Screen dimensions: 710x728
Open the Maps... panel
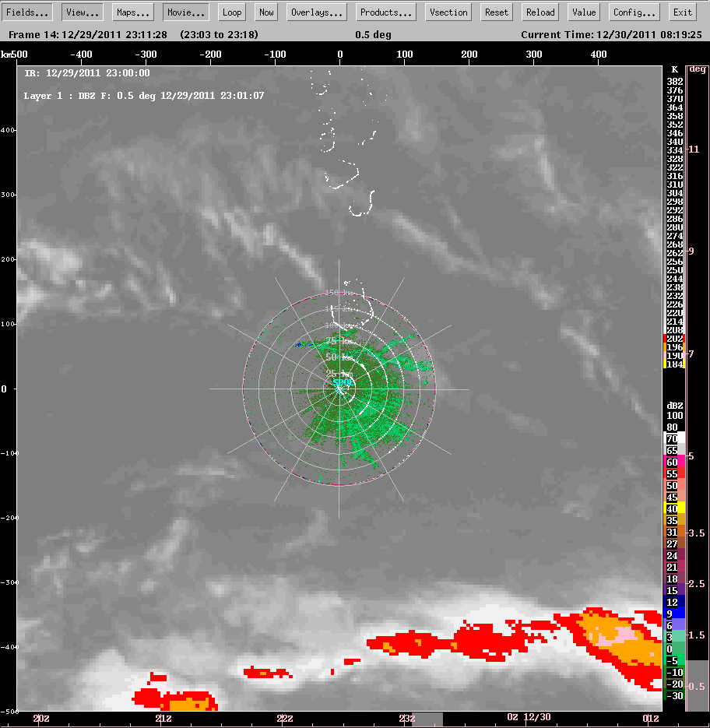click(x=133, y=12)
